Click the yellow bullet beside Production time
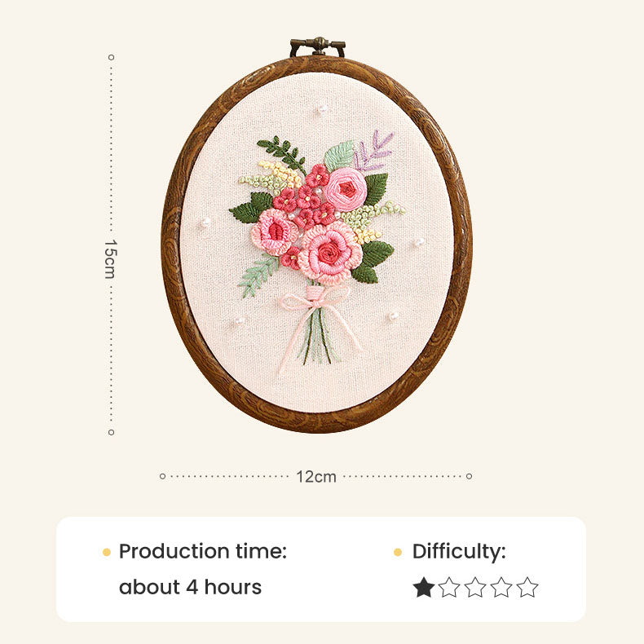The image size is (644, 644). click(107, 552)
